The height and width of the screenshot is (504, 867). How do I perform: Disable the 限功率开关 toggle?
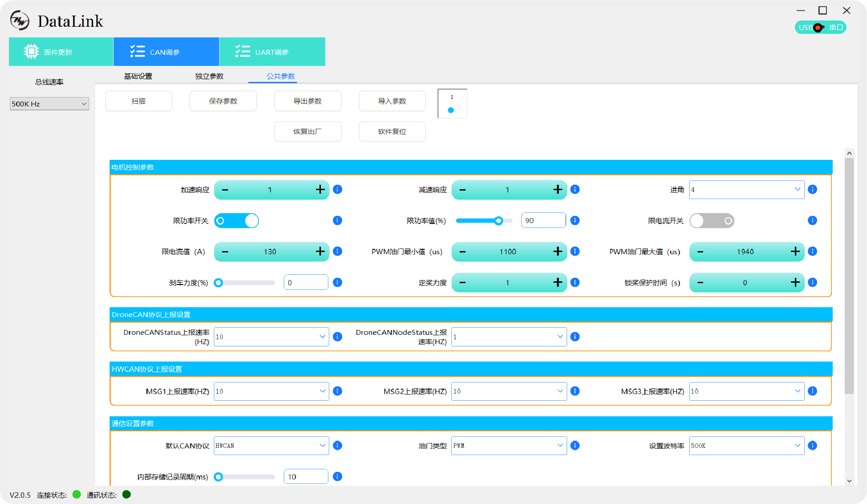pyautogui.click(x=237, y=221)
